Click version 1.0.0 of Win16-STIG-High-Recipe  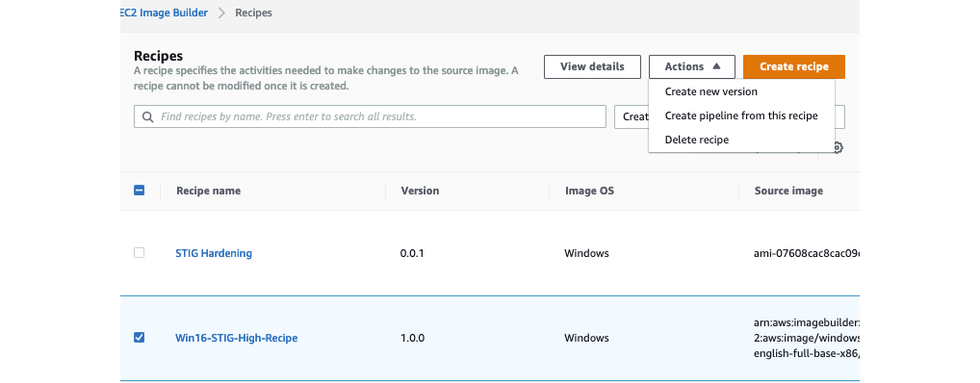tap(412, 338)
